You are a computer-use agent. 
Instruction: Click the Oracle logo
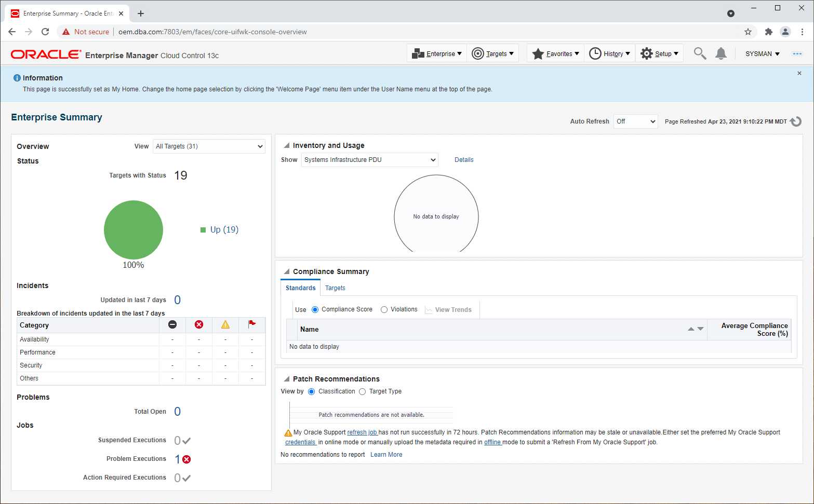pyautogui.click(x=46, y=55)
